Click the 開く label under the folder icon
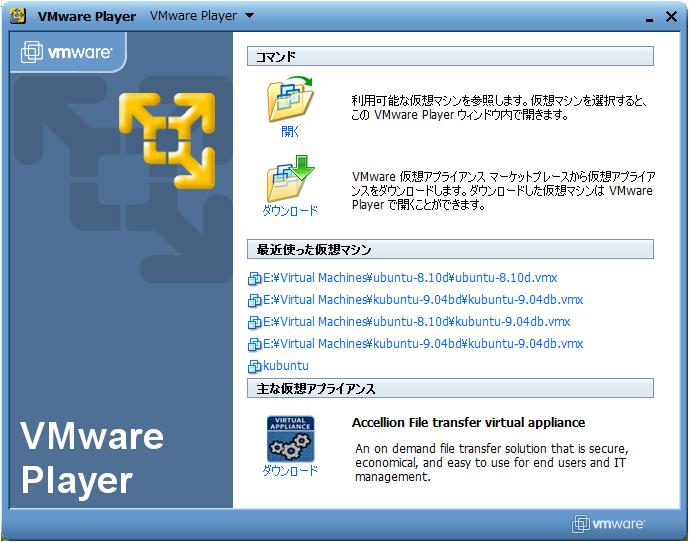 point(290,131)
